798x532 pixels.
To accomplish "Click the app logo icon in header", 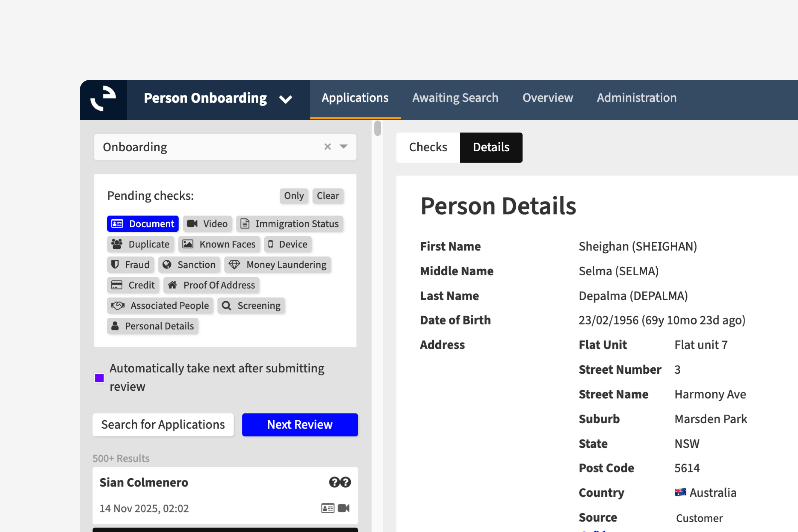I will click(103, 99).
